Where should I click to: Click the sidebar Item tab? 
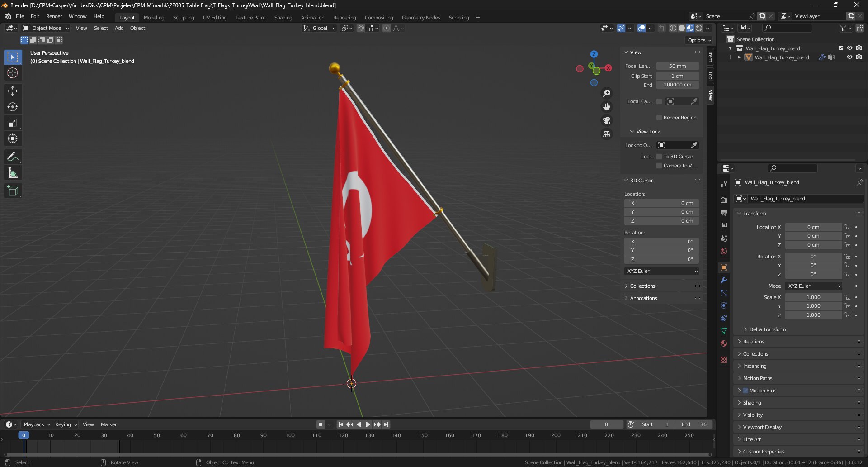pyautogui.click(x=710, y=57)
